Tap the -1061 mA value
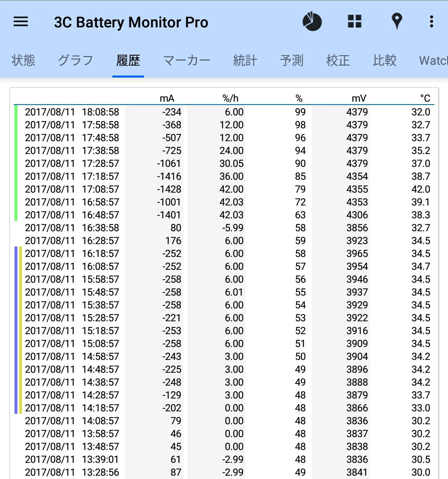 (169, 164)
